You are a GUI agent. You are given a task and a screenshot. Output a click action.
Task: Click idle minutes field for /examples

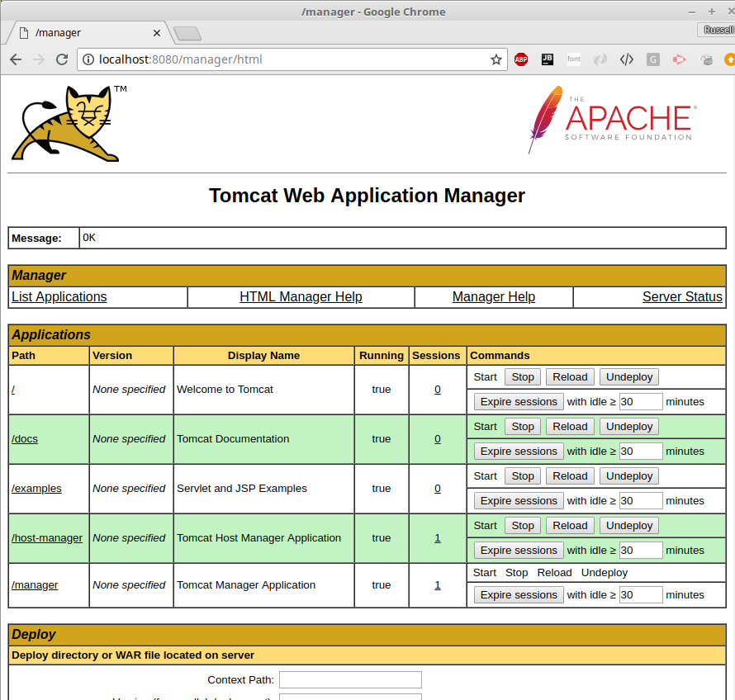click(641, 501)
